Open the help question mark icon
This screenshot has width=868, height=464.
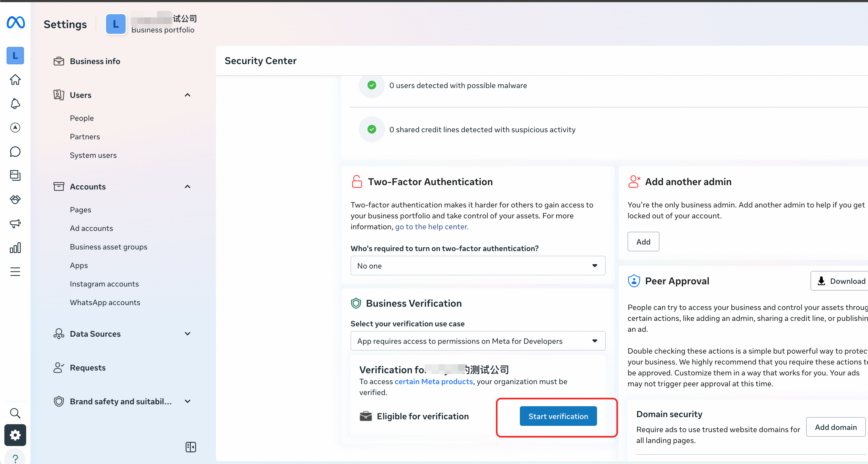coord(15,458)
